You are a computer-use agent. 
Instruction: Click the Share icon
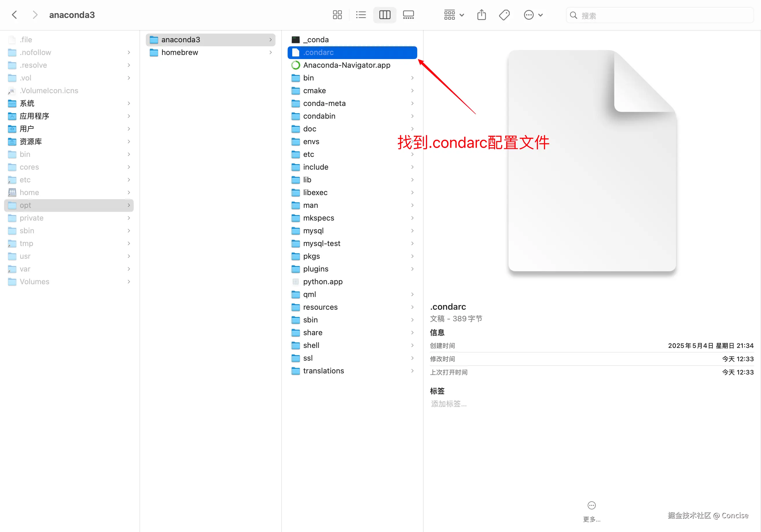481,15
